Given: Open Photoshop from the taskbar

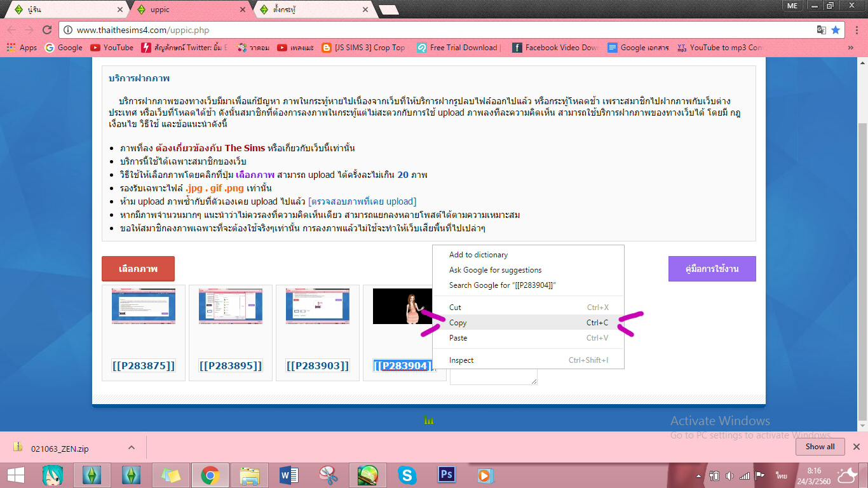Looking at the screenshot, I should point(447,475).
